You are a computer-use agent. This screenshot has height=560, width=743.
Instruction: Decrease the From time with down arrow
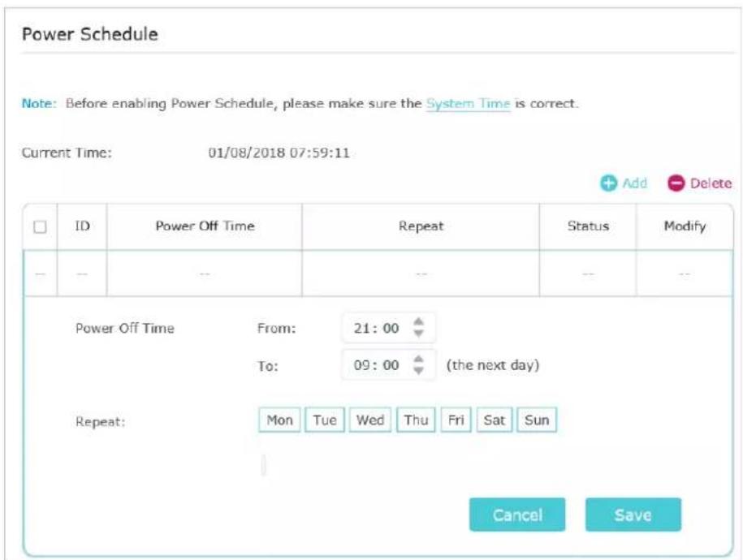coord(418,334)
